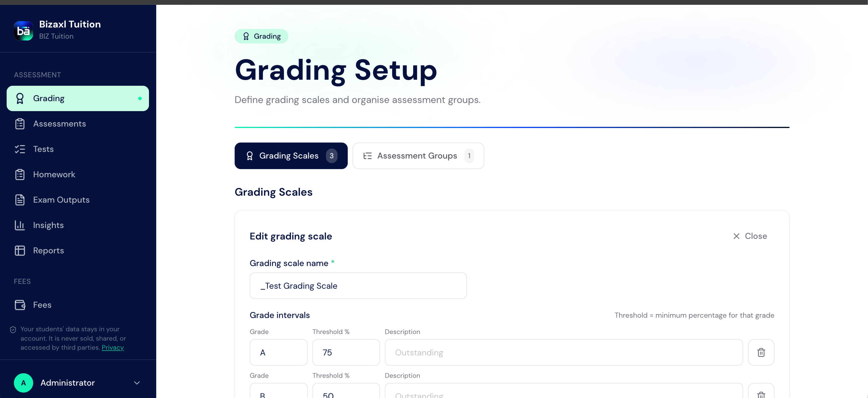This screenshot has height=398, width=868.
Task: Open Grading via its ribbon icon in sidebar
Action: pos(20,98)
